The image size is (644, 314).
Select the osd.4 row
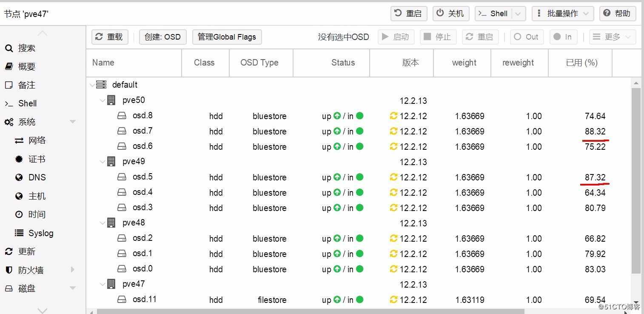pos(359,192)
